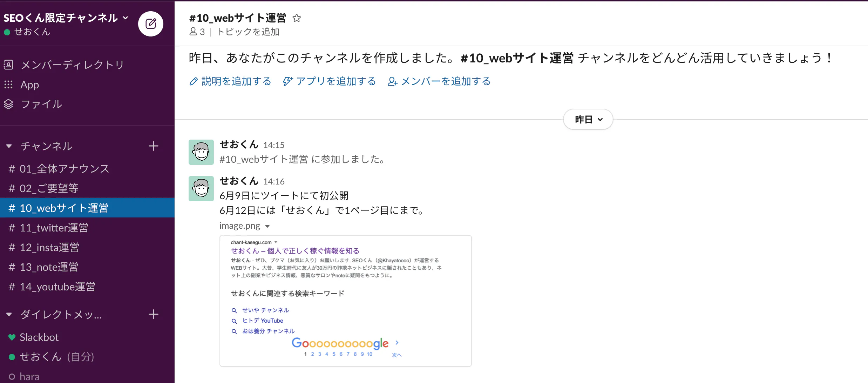Collapse the ダイレクトメッセージ section triangle

9,314
